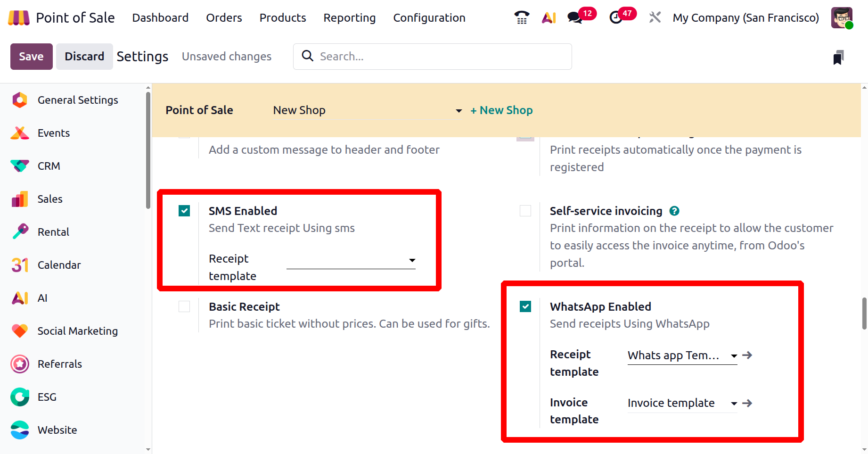Open the AI assistant icon in top bar
The image size is (868, 454).
point(549,17)
